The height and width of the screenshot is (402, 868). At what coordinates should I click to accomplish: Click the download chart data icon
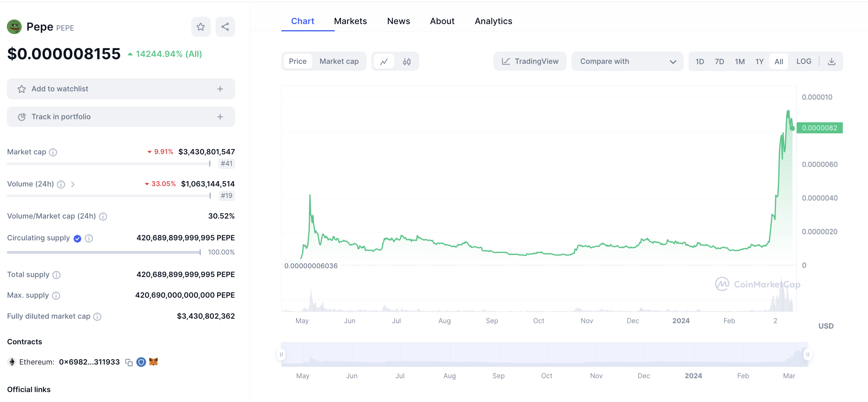click(x=832, y=62)
